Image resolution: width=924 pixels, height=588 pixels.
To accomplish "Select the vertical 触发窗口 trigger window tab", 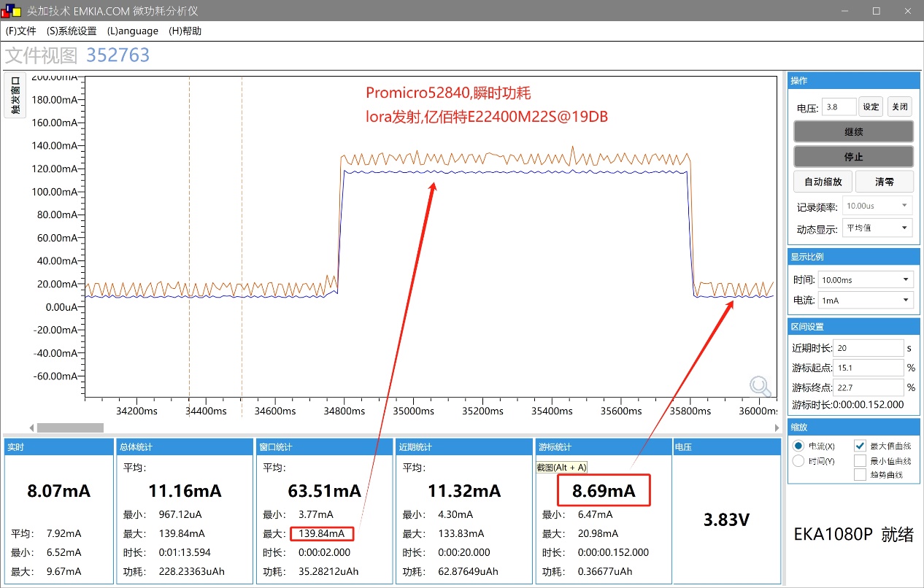I will [x=15, y=96].
